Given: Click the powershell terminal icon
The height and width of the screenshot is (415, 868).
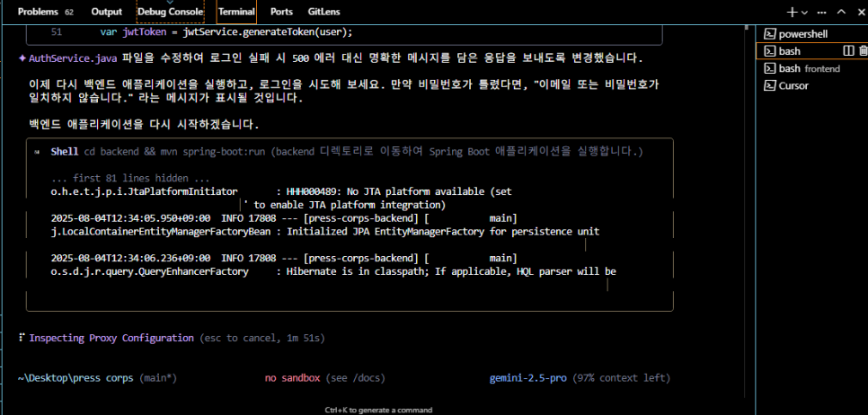Looking at the screenshot, I should point(769,34).
